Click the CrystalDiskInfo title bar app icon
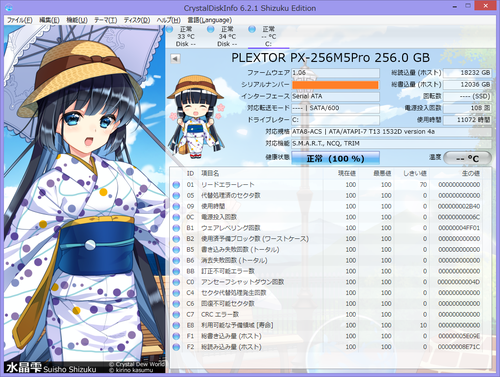This screenshot has width=500, height=377. pyautogui.click(x=9, y=7)
